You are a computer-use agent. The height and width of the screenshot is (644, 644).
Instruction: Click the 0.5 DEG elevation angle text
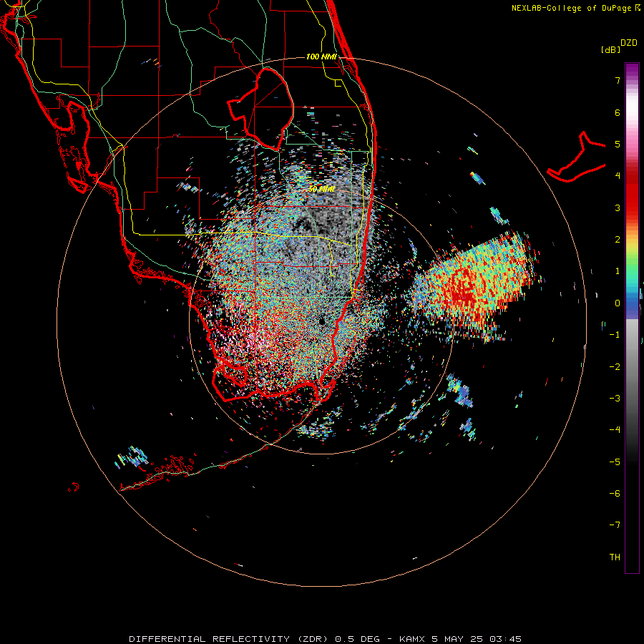click(x=357, y=639)
